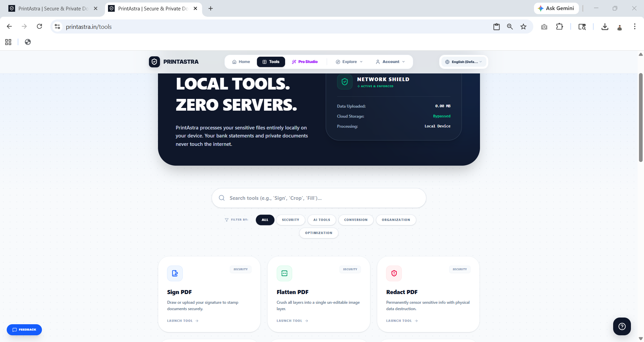The width and height of the screenshot is (644, 342).
Task: Click the SECURITY badge on Redact PDF card
Action: coord(460,269)
